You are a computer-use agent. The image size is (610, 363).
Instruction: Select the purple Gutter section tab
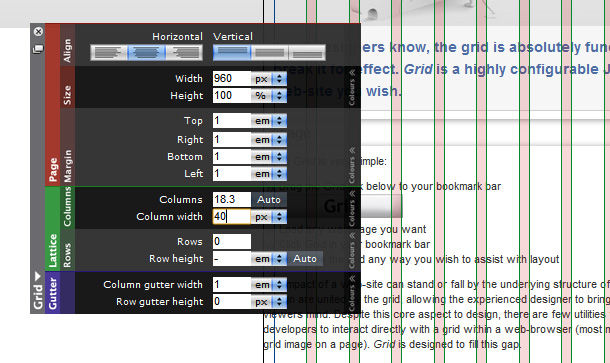tap(53, 293)
